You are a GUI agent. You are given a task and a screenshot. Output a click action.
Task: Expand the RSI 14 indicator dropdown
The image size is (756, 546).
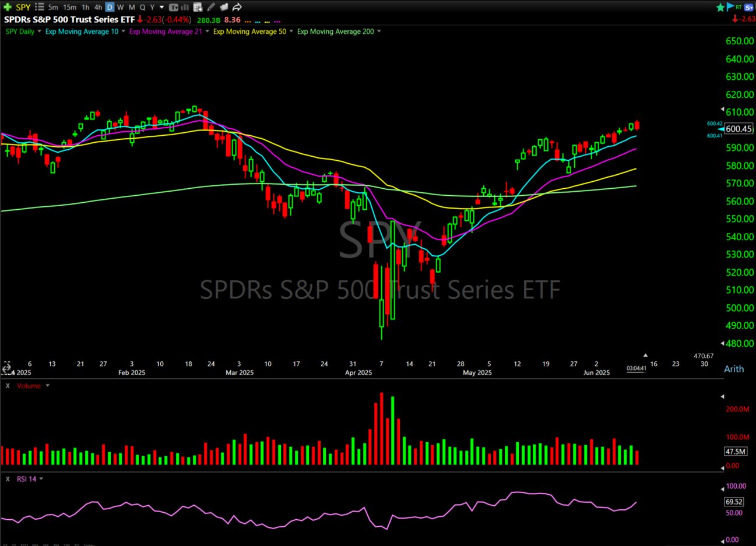(41, 479)
